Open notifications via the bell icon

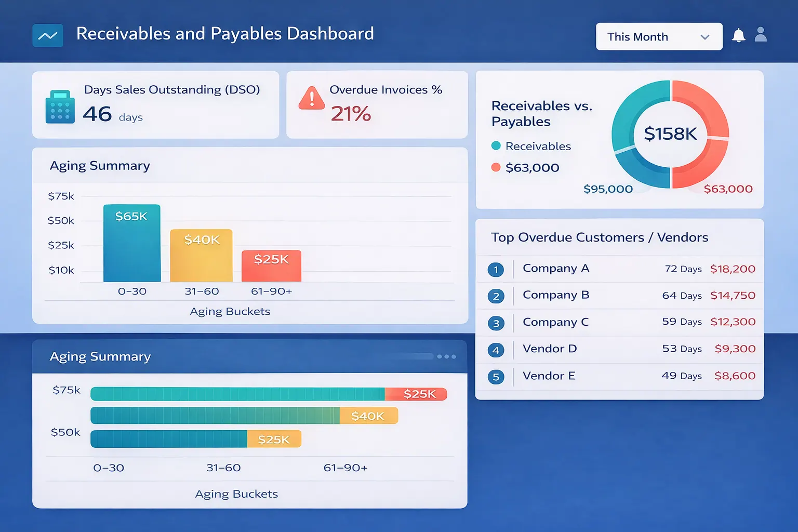coord(738,34)
